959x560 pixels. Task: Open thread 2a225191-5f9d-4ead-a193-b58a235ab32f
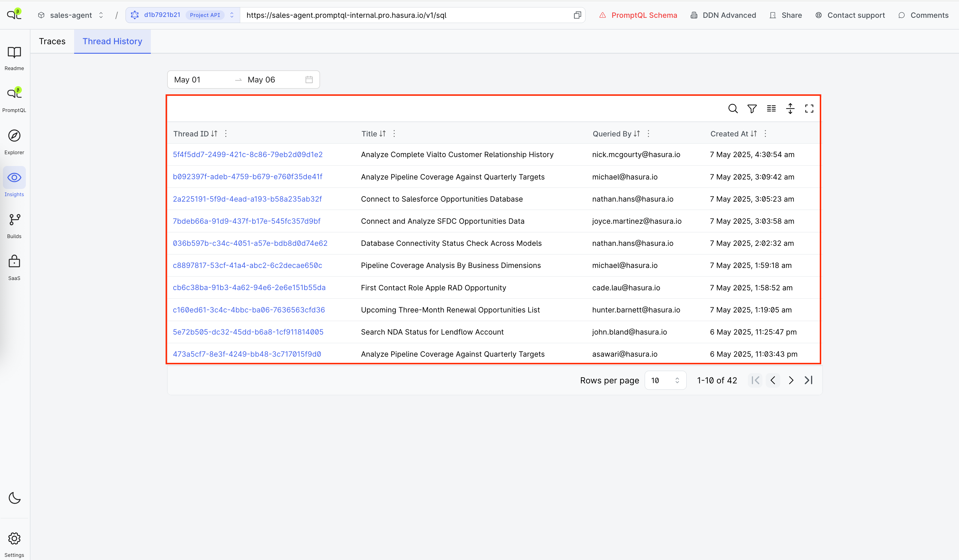[x=247, y=199]
